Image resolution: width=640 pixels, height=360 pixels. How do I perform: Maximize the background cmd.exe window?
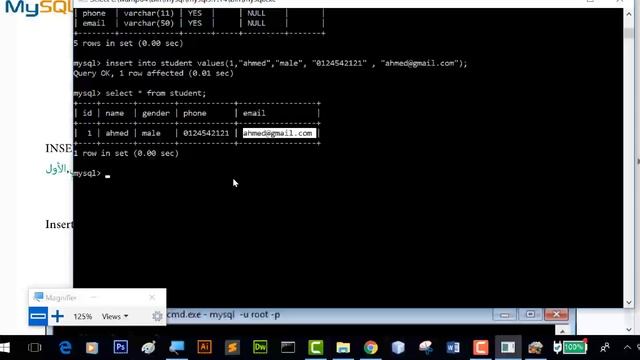pos(530,314)
